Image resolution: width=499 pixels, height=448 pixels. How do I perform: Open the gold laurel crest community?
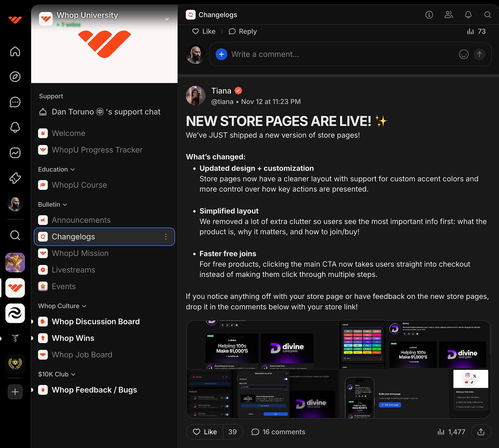[15, 364]
